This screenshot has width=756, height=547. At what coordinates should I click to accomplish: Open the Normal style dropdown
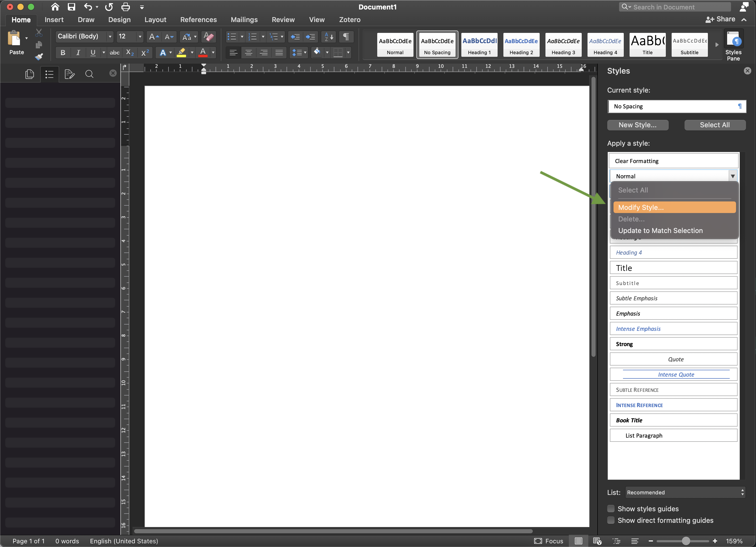tap(733, 176)
